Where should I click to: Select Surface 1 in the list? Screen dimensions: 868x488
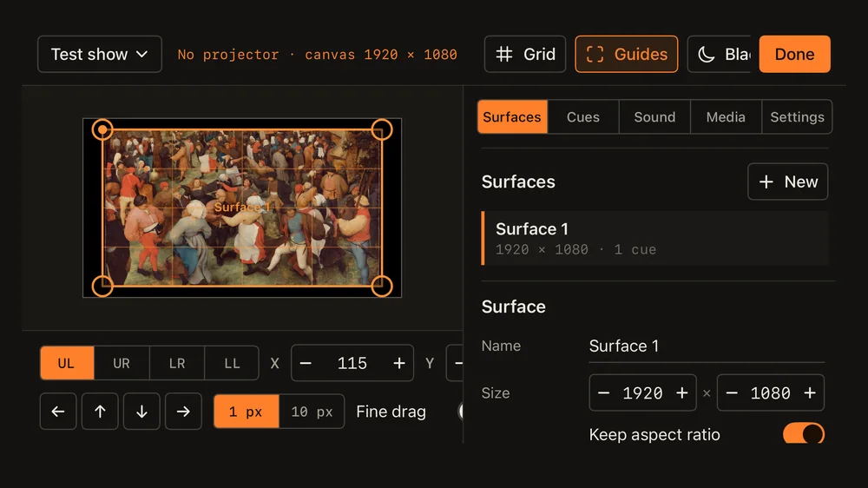point(654,238)
